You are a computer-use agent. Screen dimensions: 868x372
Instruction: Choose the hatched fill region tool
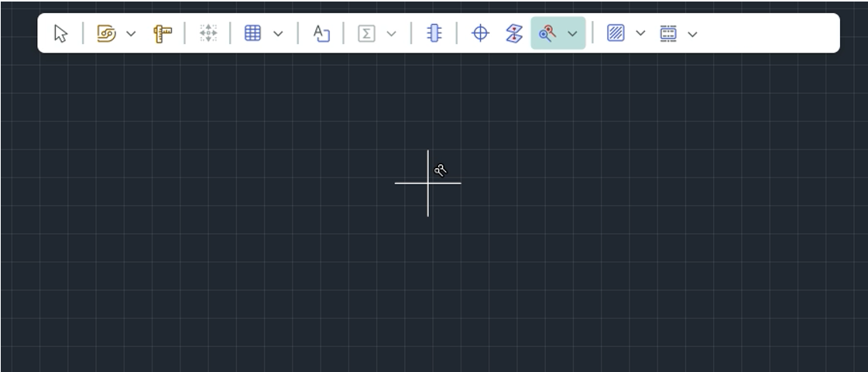pyautogui.click(x=616, y=33)
